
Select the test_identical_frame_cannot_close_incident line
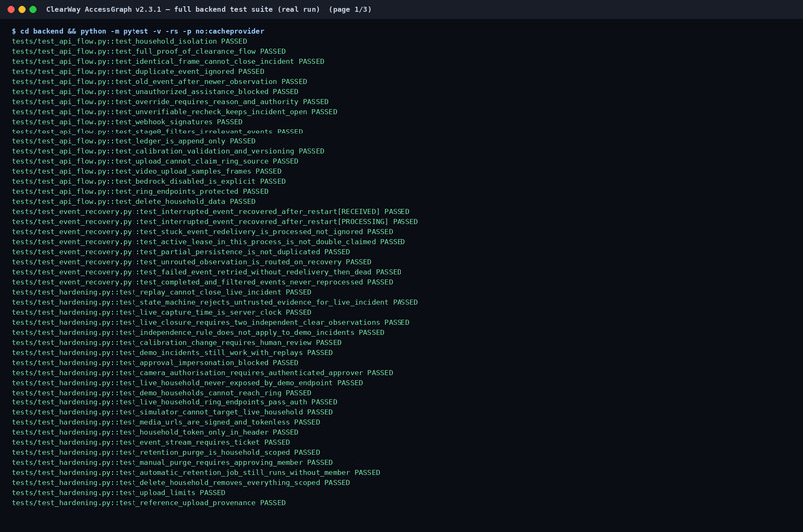click(168, 61)
